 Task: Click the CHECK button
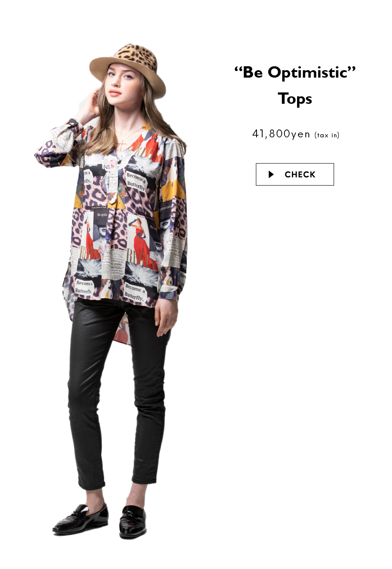click(295, 174)
